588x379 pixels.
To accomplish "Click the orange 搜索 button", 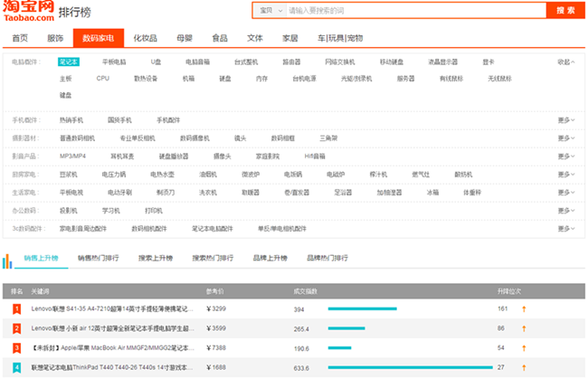I will 565,11.
